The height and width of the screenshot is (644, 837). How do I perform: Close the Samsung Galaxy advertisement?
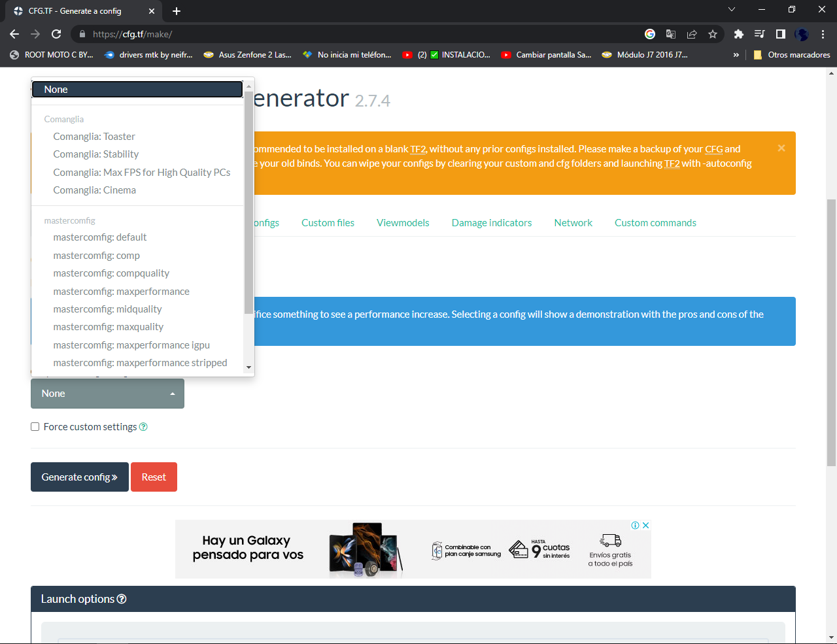click(x=645, y=525)
